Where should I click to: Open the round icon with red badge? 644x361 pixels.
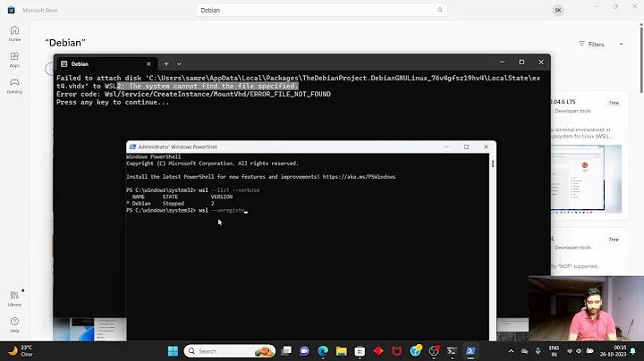pos(434,351)
